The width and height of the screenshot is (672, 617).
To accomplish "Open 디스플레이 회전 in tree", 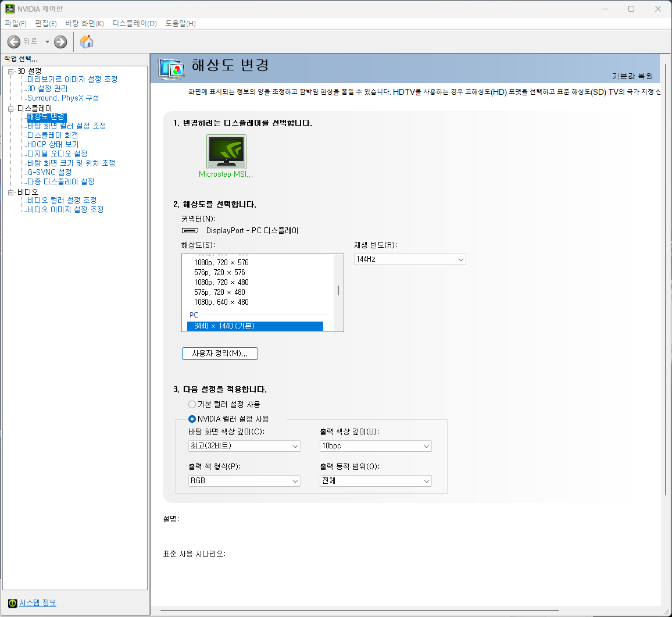I will click(53, 135).
